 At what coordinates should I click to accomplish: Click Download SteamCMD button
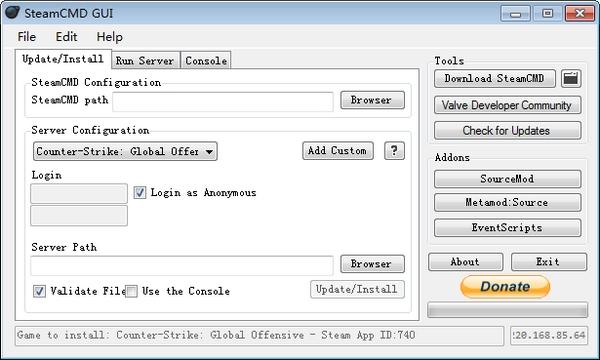(x=494, y=78)
